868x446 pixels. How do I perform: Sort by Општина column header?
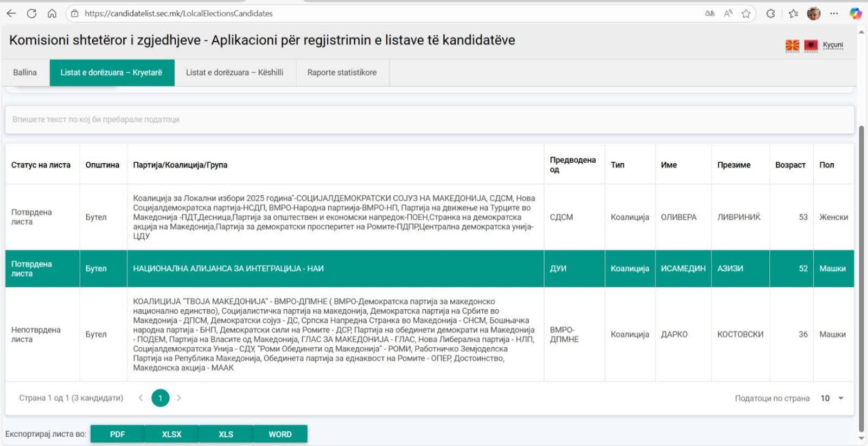(103, 165)
